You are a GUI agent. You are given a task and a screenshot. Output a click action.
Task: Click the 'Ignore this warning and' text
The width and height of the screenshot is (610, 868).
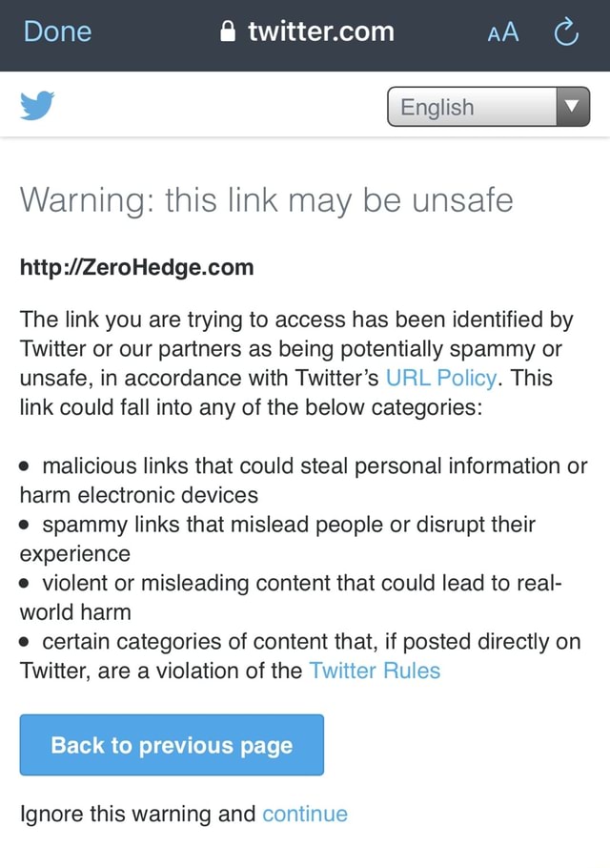[137, 814]
